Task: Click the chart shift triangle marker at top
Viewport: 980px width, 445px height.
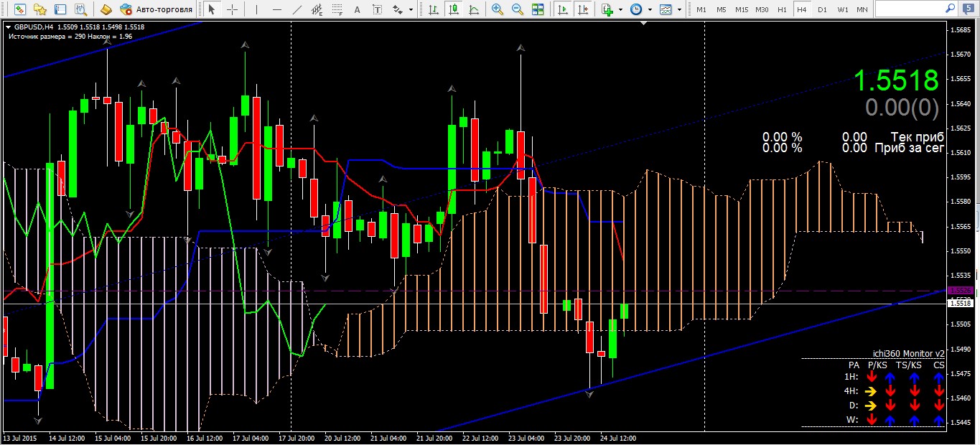Action: [x=644, y=24]
